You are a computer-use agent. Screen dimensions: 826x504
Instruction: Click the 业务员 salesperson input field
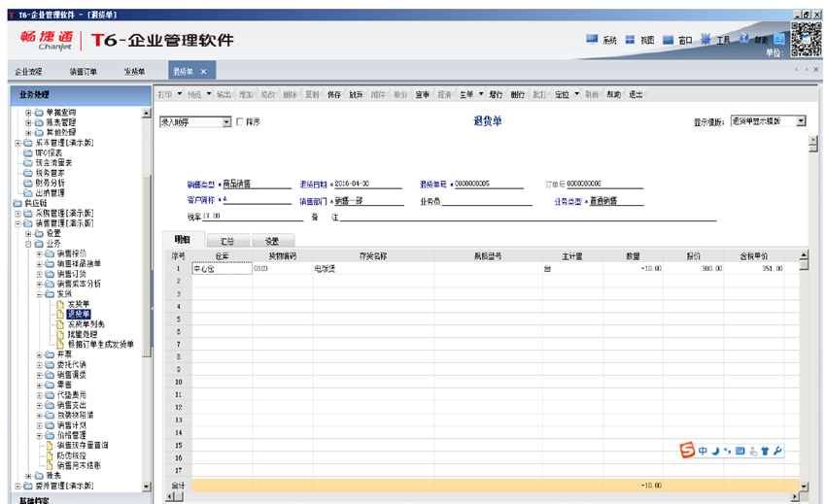(x=487, y=201)
